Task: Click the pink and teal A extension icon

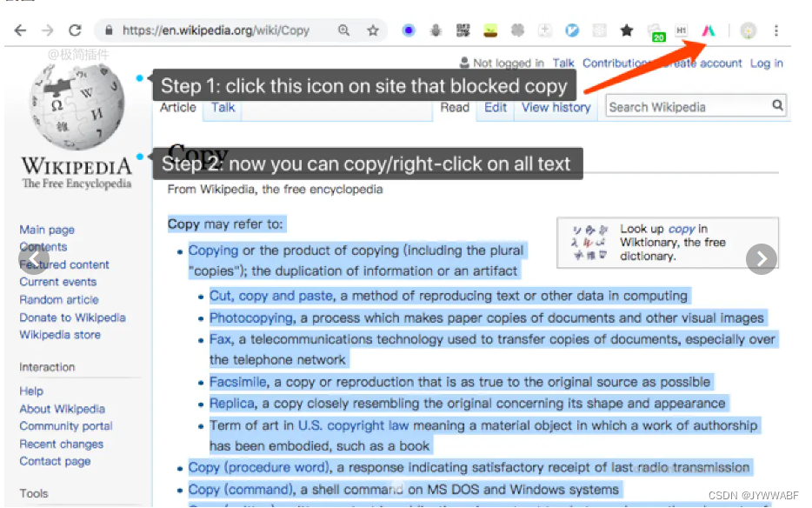Action: (x=709, y=30)
